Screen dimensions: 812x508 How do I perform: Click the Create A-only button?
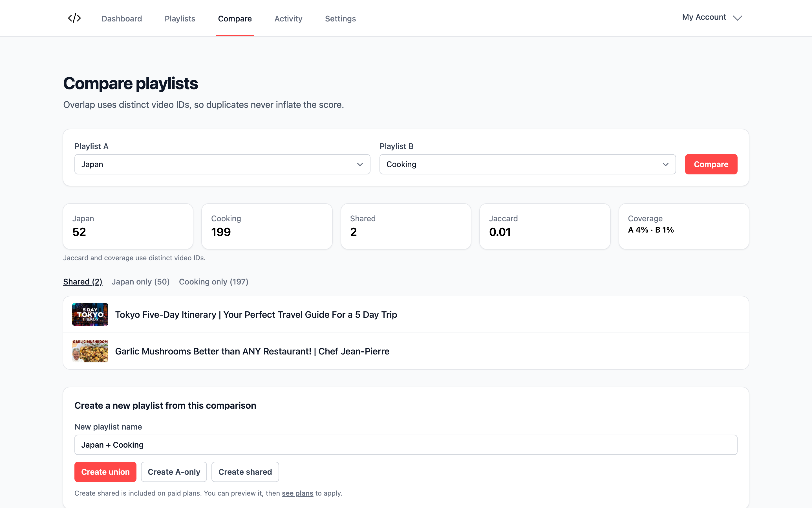point(174,472)
